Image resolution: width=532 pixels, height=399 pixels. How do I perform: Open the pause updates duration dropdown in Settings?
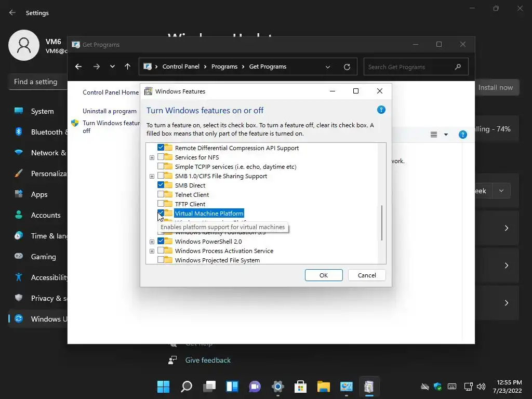(501, 191)
